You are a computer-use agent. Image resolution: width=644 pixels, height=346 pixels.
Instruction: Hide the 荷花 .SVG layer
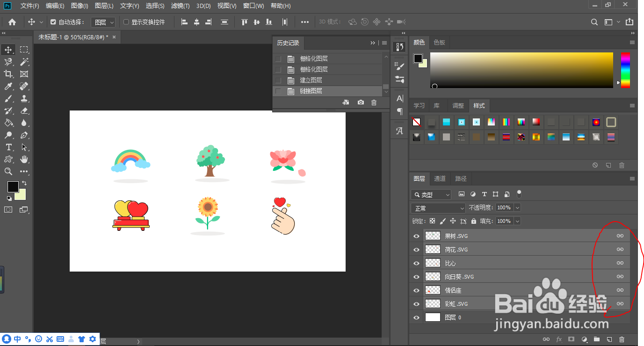tap(416, 250)
